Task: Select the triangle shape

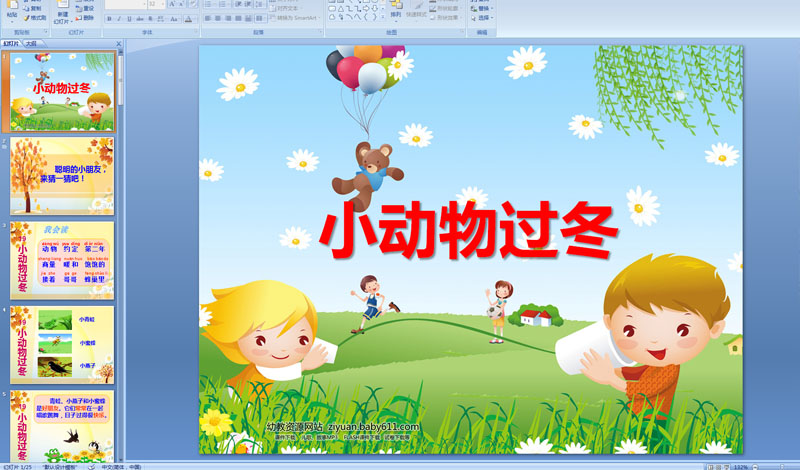Action: tap(341, 9)
